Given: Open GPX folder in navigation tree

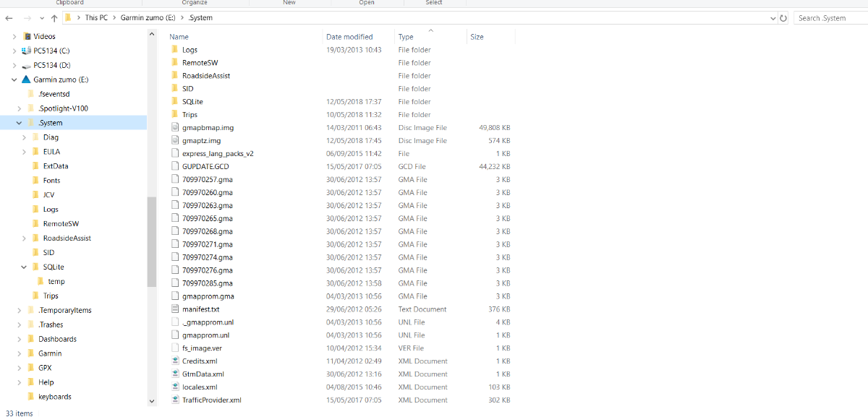Looking at the screenshot, I should point(45,368).
